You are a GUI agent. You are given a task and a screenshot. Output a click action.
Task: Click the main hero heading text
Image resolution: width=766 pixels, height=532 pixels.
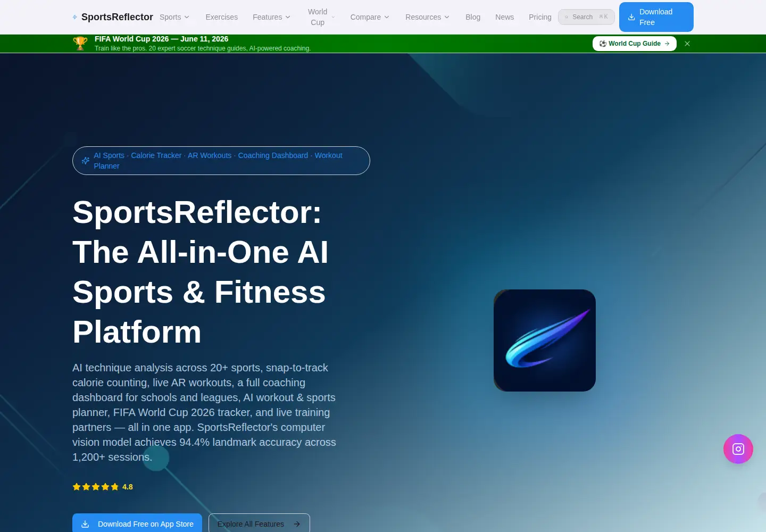201,272
